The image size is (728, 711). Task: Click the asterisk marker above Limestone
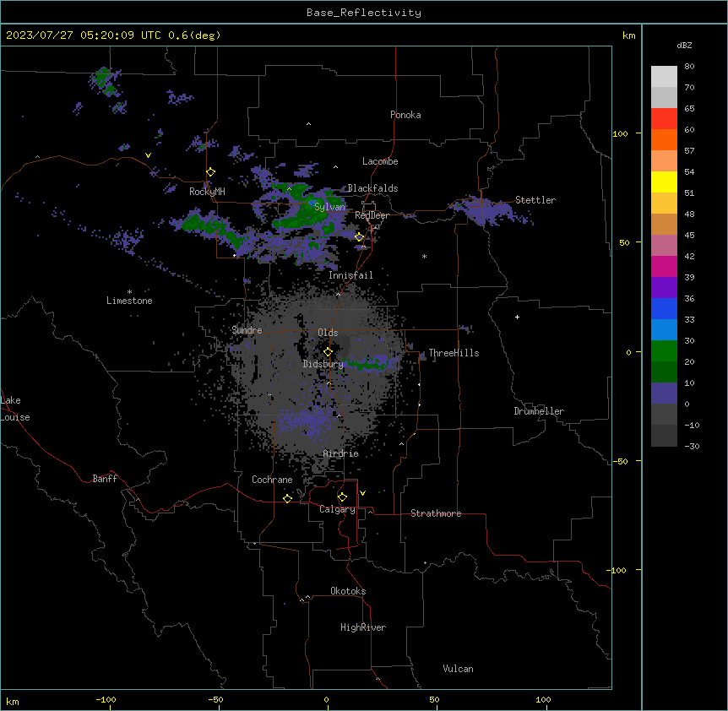coord(129,292)
